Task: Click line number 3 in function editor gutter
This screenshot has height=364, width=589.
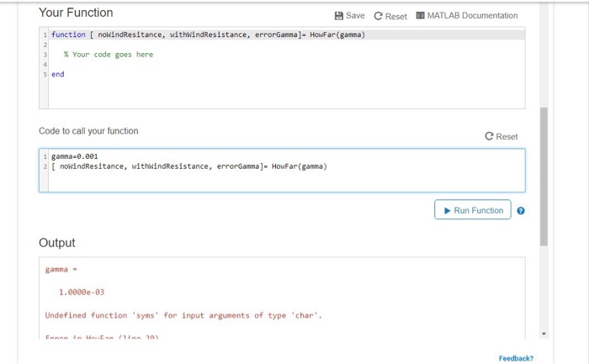Action: [45, 55]
